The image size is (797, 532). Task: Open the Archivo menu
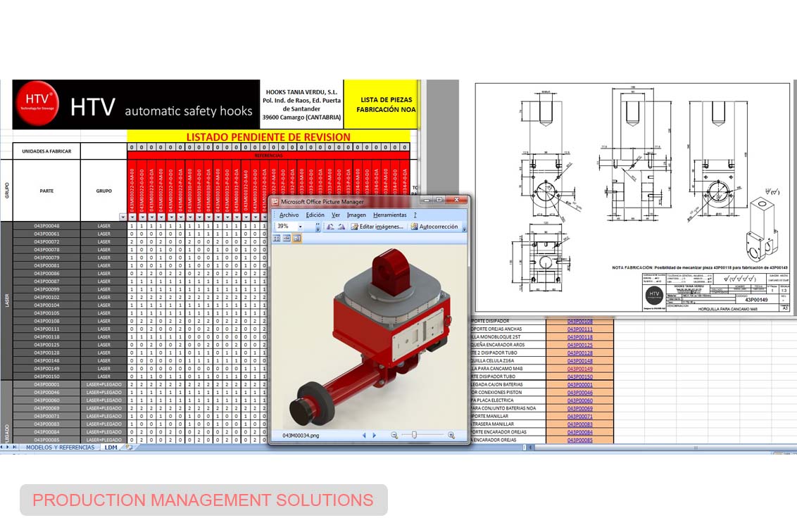pyautogui.click(x=289, y=215)
